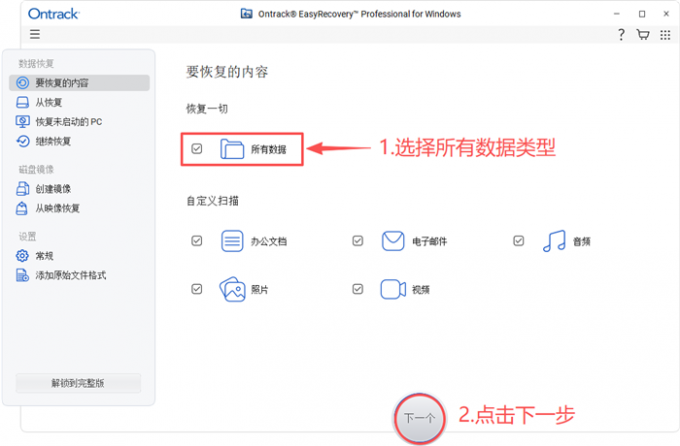Click the 音频 label
680x446 pixels.
pyautogui.click(x=582, y=242)
